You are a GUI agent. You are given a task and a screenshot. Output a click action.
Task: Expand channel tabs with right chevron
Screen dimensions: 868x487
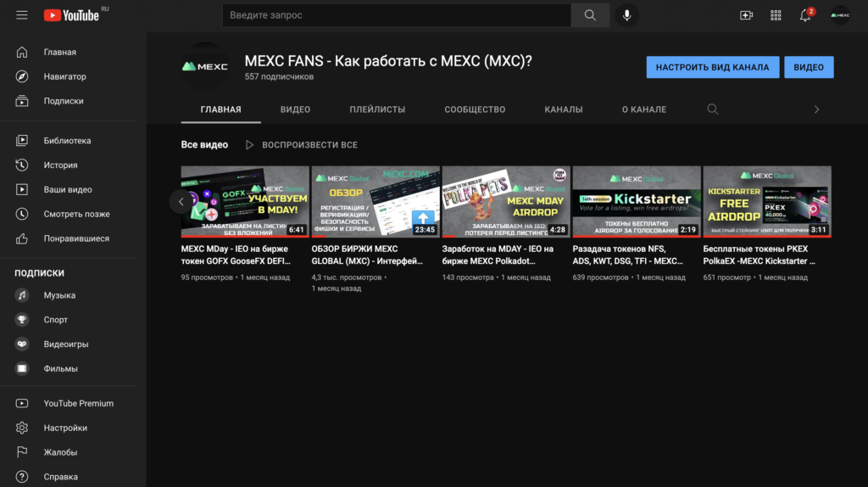816,109
